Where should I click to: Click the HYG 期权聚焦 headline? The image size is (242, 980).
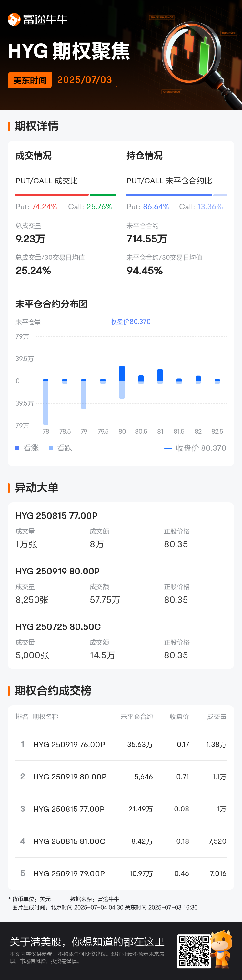[x=69, y=51]
